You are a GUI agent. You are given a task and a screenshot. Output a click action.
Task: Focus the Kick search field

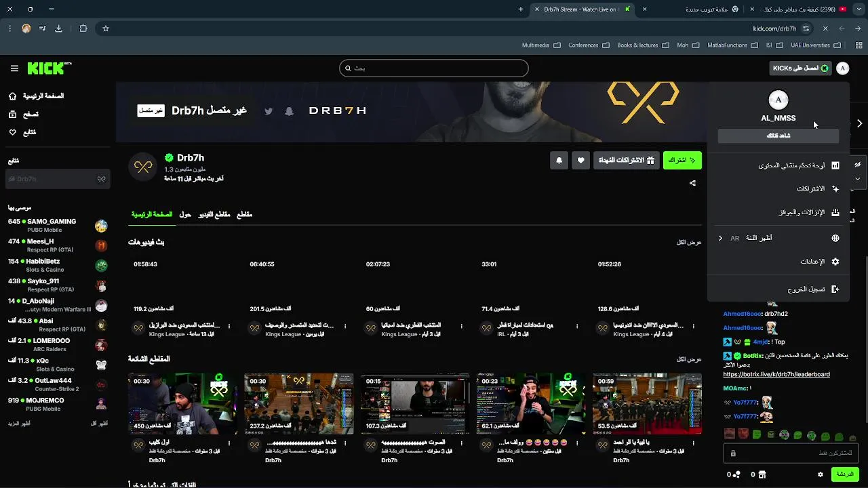[434, 68]
